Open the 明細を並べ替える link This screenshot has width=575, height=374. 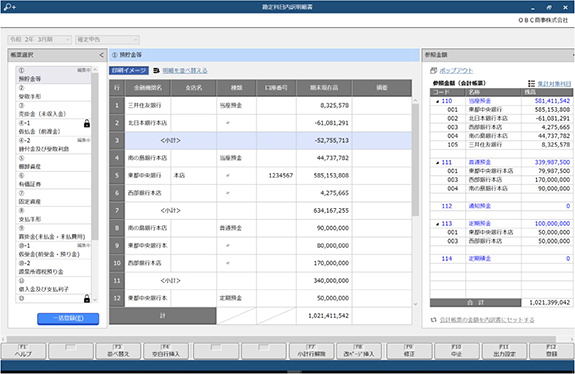pyautogui.click(x=185, y=70)
